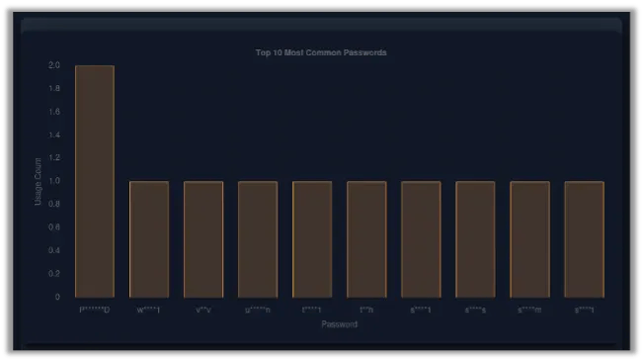Click the tallest bar labeled P*******D
This screenshot has width=644, height=362.
point(95,181)
